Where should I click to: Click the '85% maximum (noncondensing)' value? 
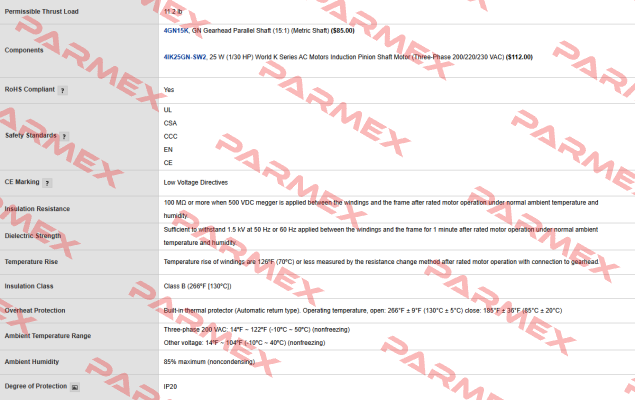pyautogui.click(x=209, y=362)
